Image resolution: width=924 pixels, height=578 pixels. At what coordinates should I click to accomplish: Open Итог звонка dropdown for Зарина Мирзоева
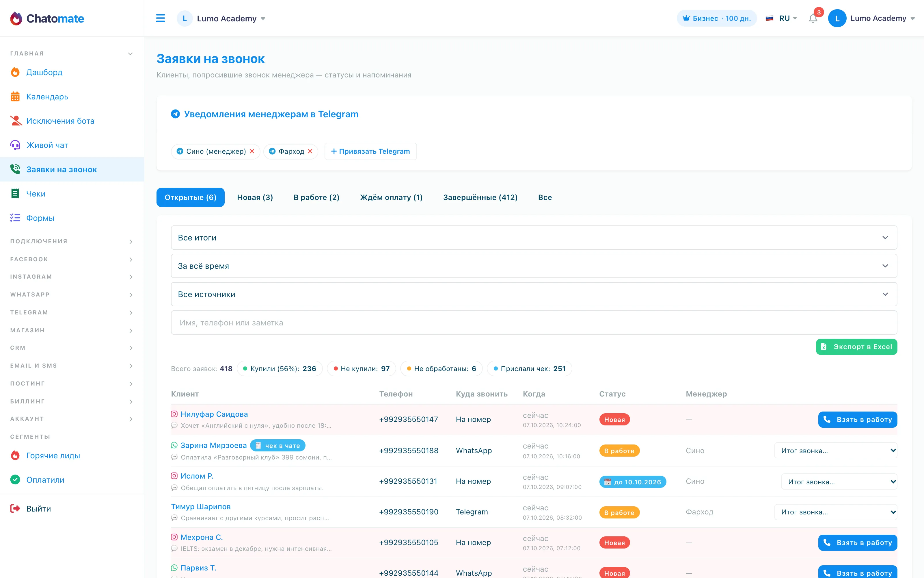[836, 451]
